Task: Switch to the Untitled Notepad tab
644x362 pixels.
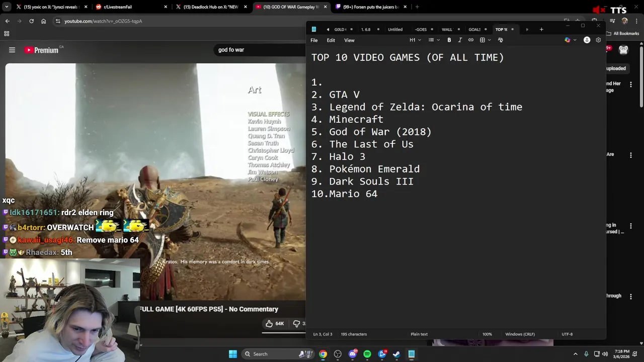Action: (x=395, y=30)
